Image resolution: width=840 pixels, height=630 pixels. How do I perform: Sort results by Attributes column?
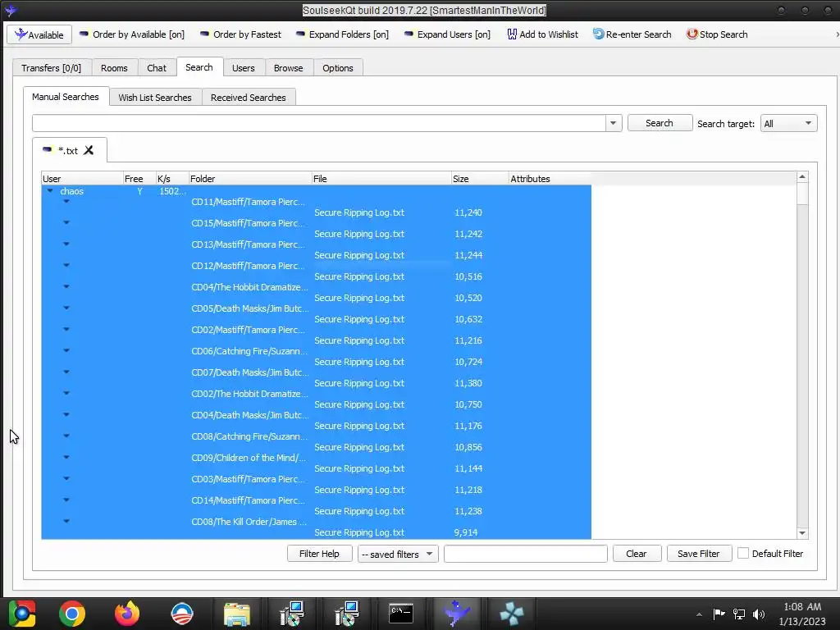550,178
